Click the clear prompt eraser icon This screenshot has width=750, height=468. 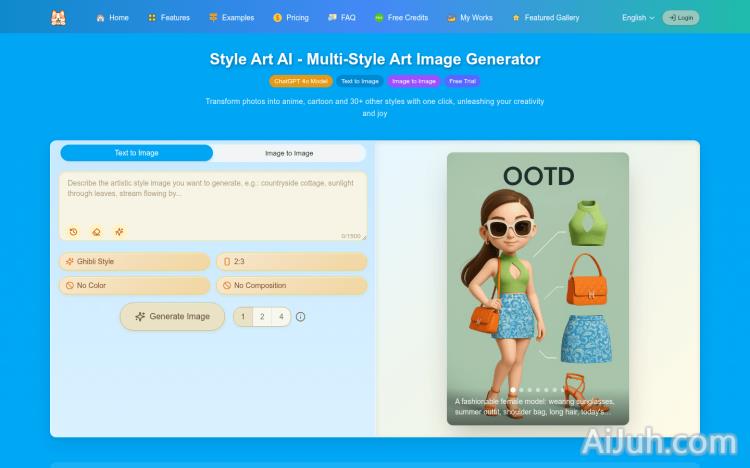click(97, 232)
